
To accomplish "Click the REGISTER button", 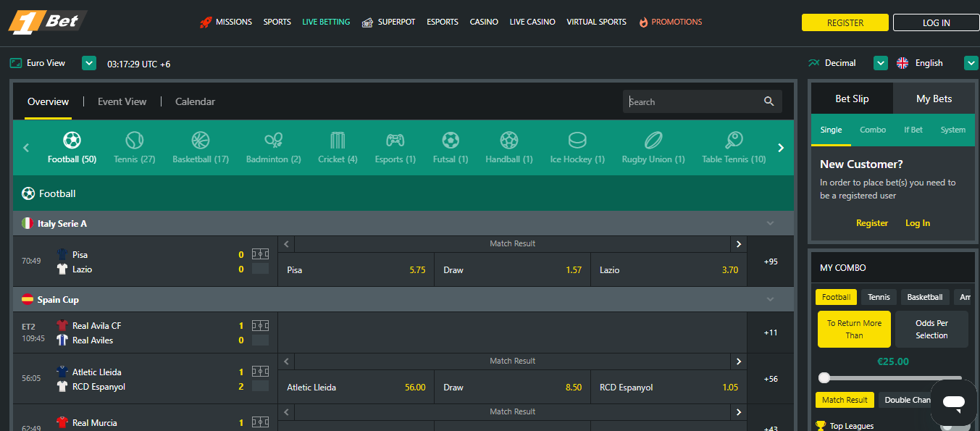I will (845, 22).
